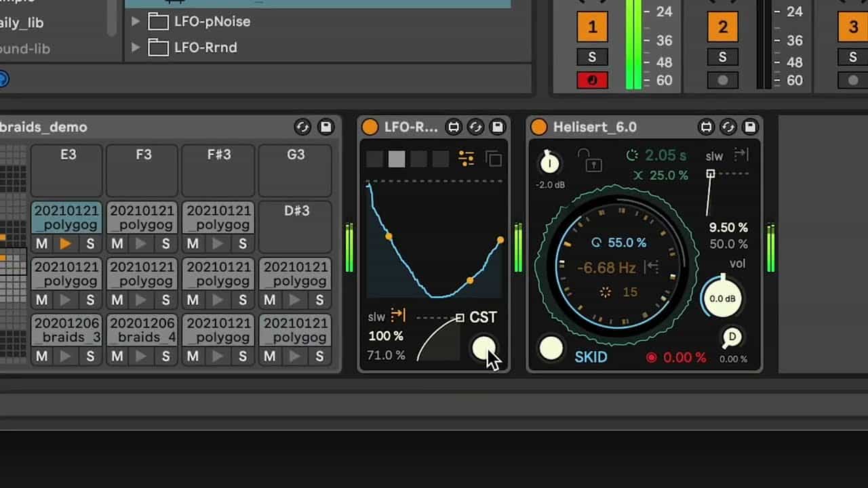Toggle track 1 activator button
868x488 pixels.
pyautogui.click(x=592, y=27)
